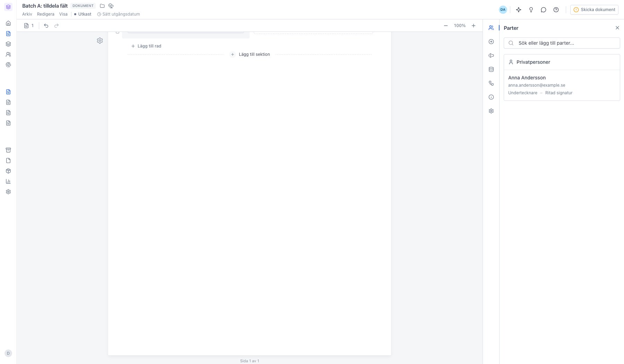
Task: Open the text field icon in right rail
Action: coord(491,55)
